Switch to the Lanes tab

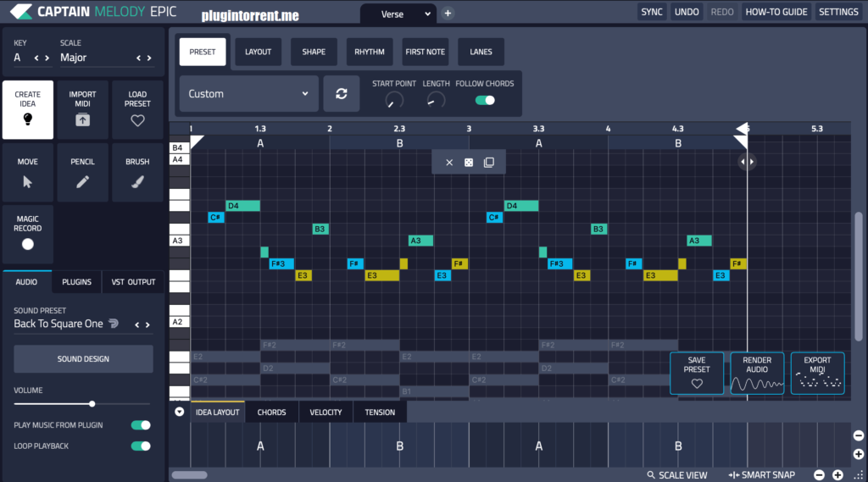click(481, 52)
